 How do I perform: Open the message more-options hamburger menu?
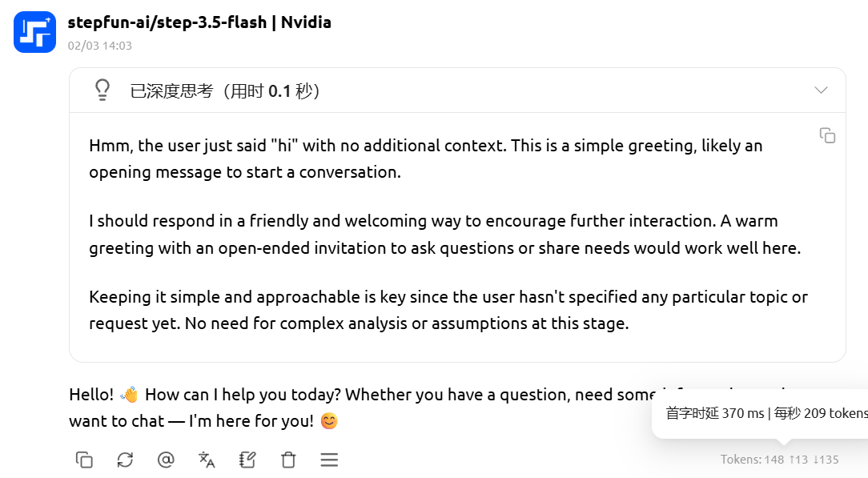pyautogui.click(x=329, y=460)
